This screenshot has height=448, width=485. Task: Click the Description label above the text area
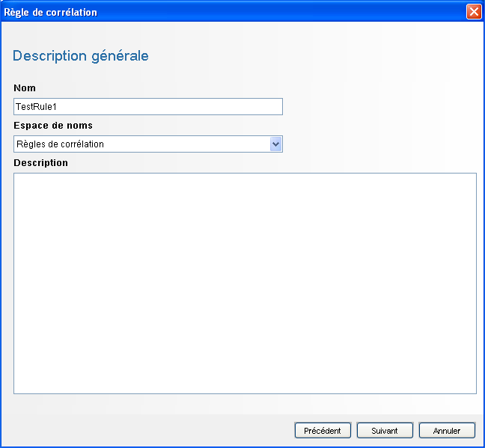click(40, 163)
